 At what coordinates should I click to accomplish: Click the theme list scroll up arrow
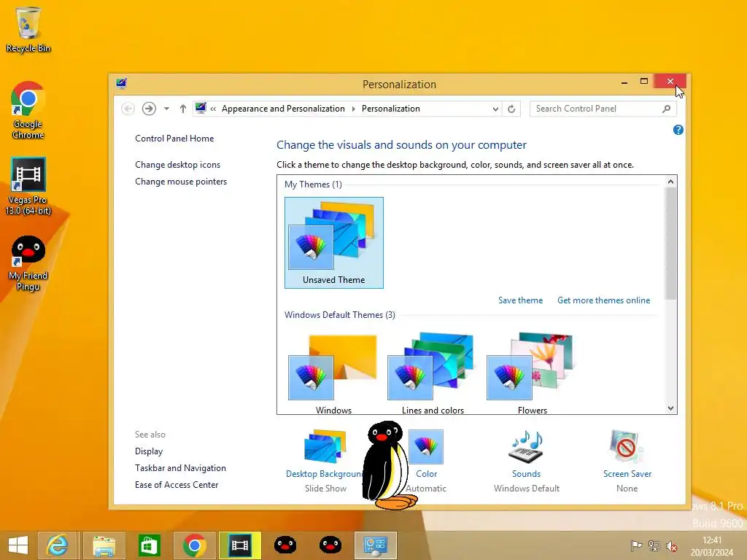(671, 182)
